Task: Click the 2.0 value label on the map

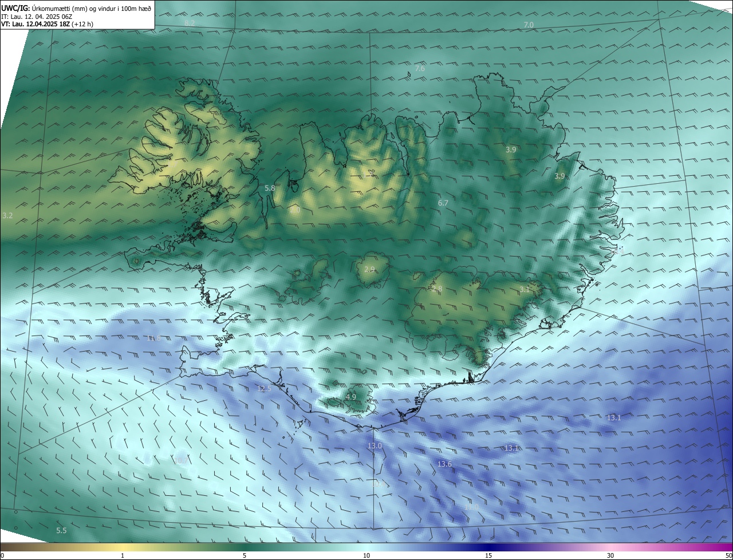Action: (295, 210)
